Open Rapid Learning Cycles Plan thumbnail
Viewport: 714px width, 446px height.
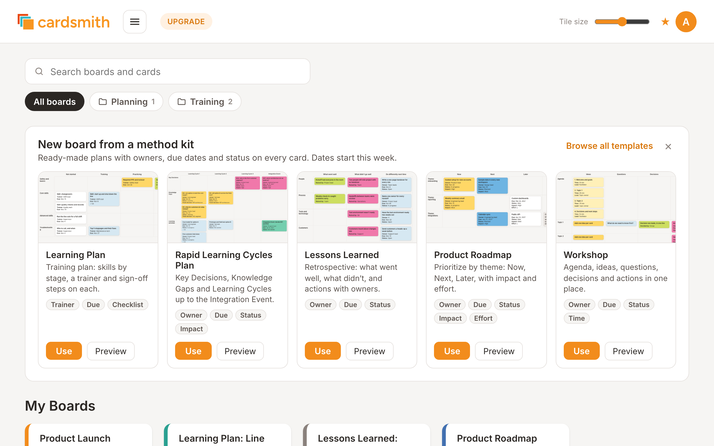228,207
